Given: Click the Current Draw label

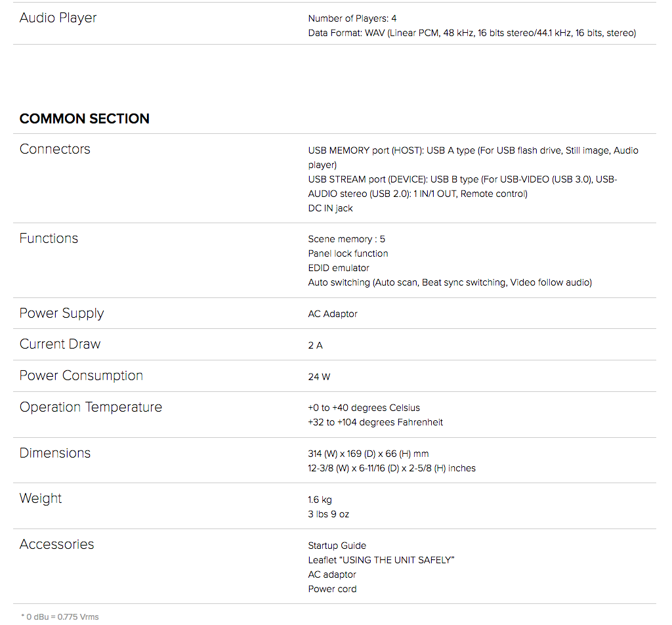Looking at the screenshot, I should click(60, 344).
